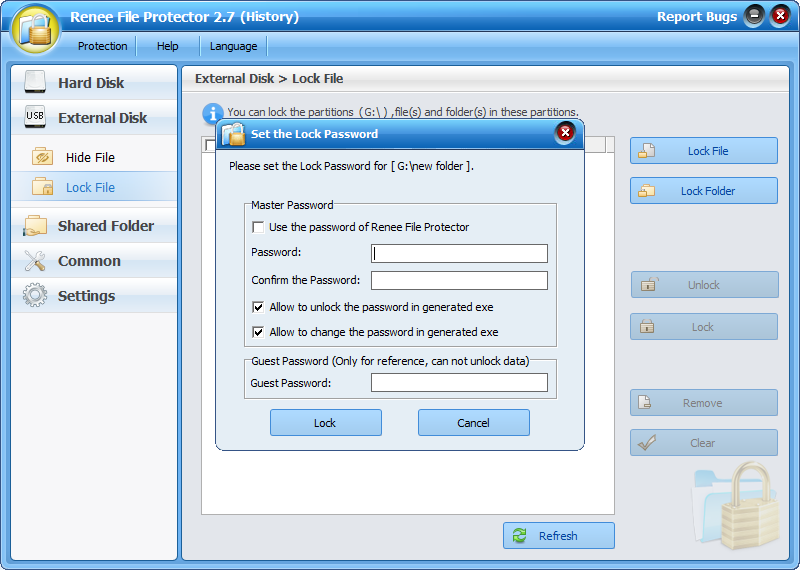The height and width of the screenshot is (570, 800).
Task: Open Common section via tools icon
Action: (35, 261)
